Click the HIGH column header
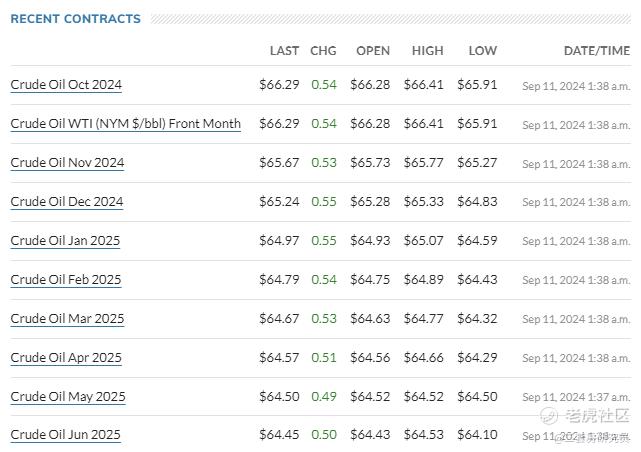This screenshot has width=641, height=452. click(427, 51)
